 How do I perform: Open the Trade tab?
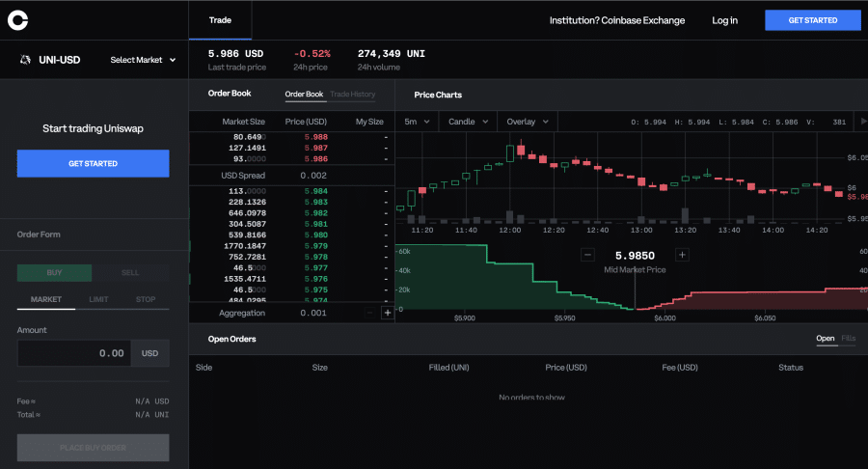[x=220, y=20]
